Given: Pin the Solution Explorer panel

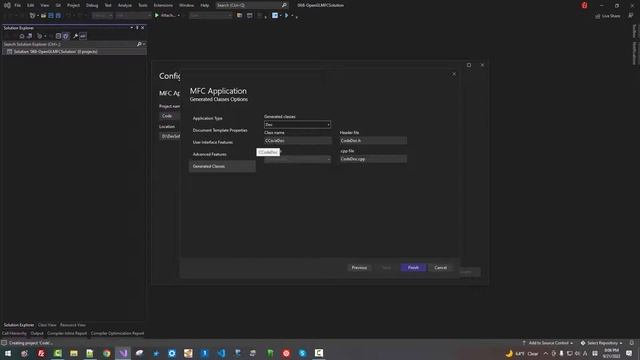Looking at the screenshot, I should 137,28.
